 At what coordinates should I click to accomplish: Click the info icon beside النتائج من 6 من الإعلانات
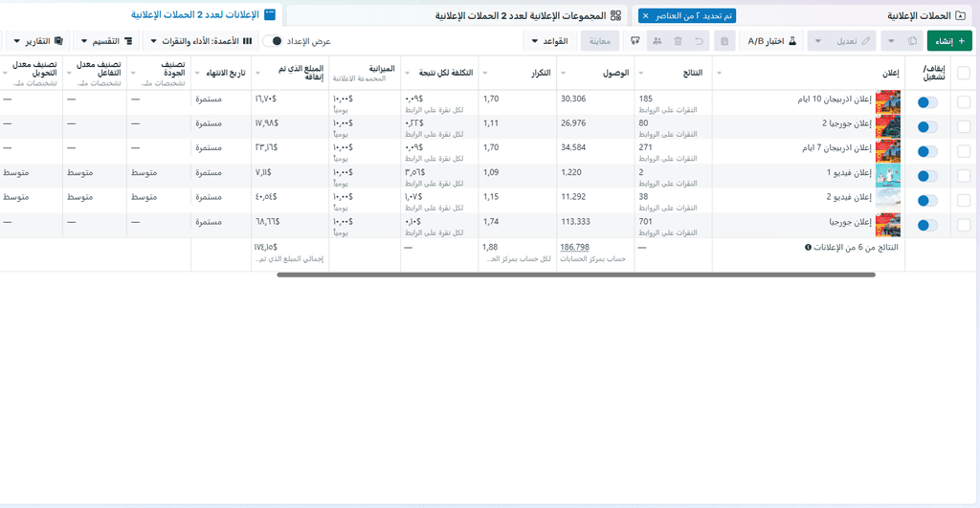pos(808,248)
